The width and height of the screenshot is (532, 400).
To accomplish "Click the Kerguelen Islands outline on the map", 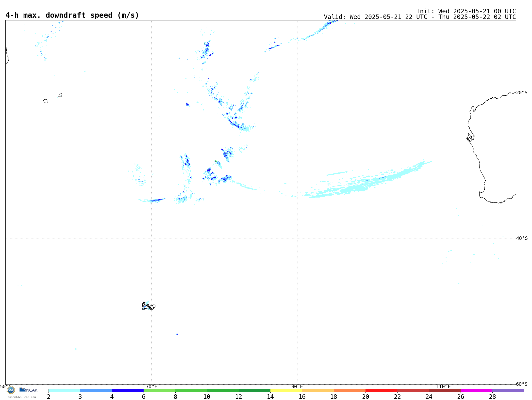I will (149, 306).
